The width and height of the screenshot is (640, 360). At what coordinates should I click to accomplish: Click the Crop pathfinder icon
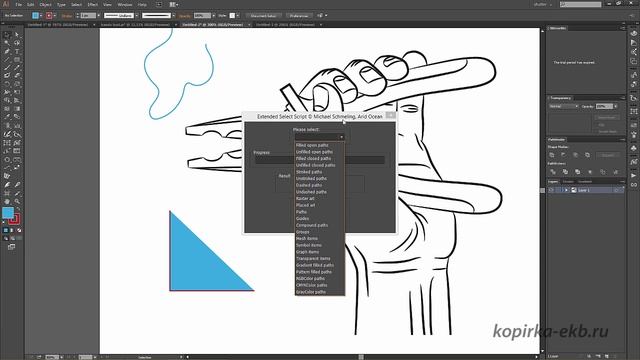point(590,172)
